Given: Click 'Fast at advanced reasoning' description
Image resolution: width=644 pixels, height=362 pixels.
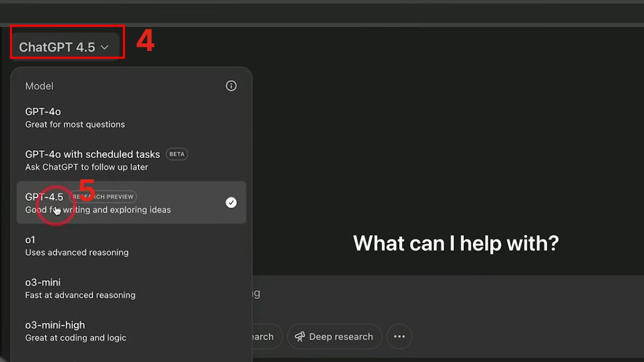Looking at the screenshot, I should [x=80, y=295].
